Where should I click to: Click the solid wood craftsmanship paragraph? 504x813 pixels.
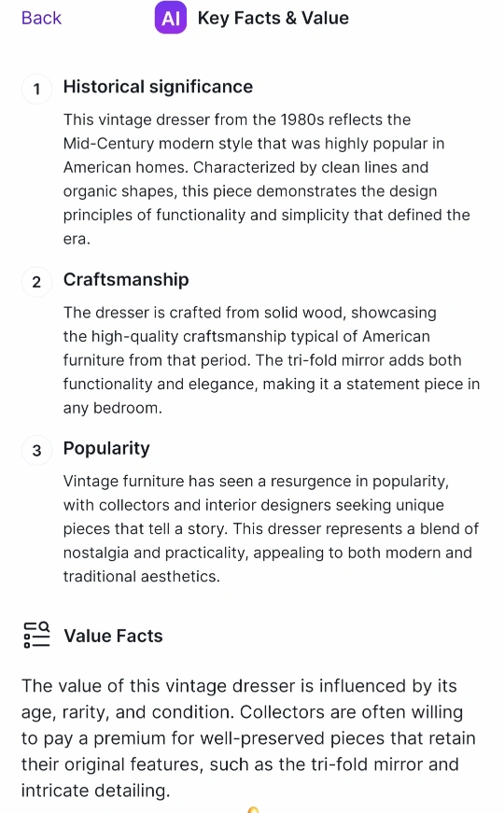coord(272,360)
